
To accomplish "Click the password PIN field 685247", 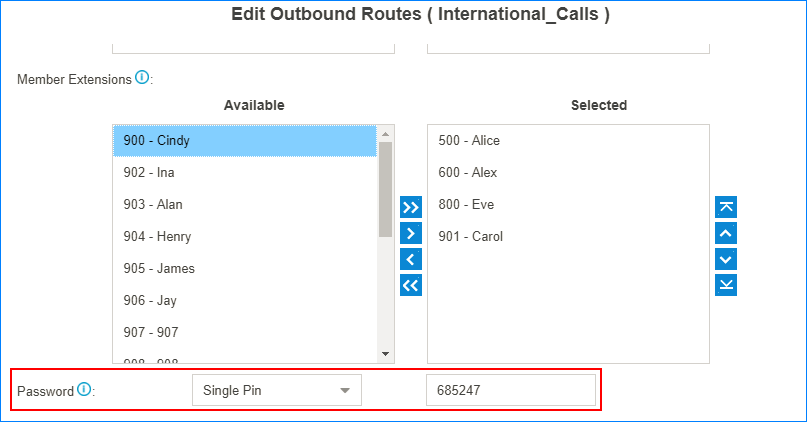I will point(510,391).
